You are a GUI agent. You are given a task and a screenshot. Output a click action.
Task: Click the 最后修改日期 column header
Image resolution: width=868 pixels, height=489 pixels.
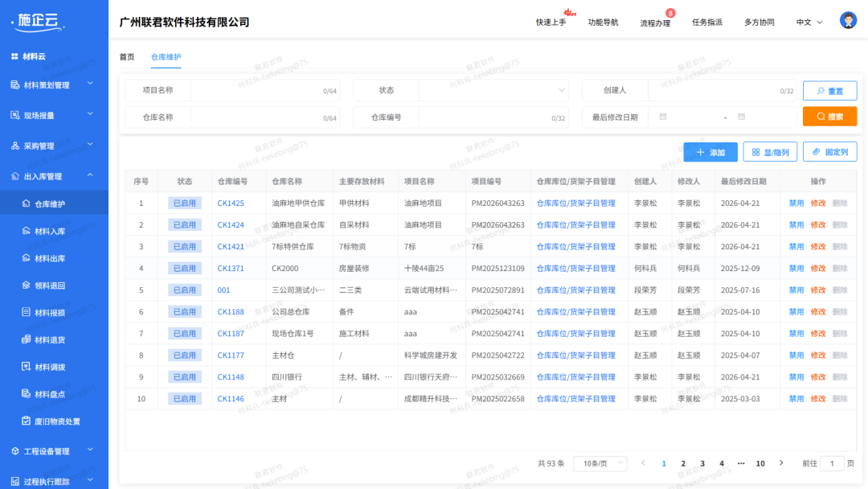(x=743, y=182)
